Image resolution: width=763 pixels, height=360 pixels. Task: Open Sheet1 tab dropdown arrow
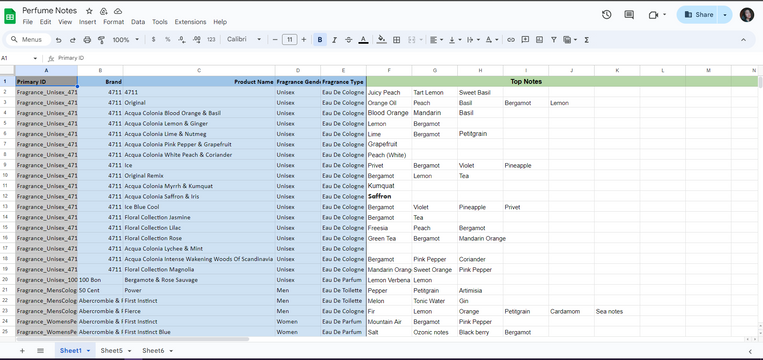[88, 351]
